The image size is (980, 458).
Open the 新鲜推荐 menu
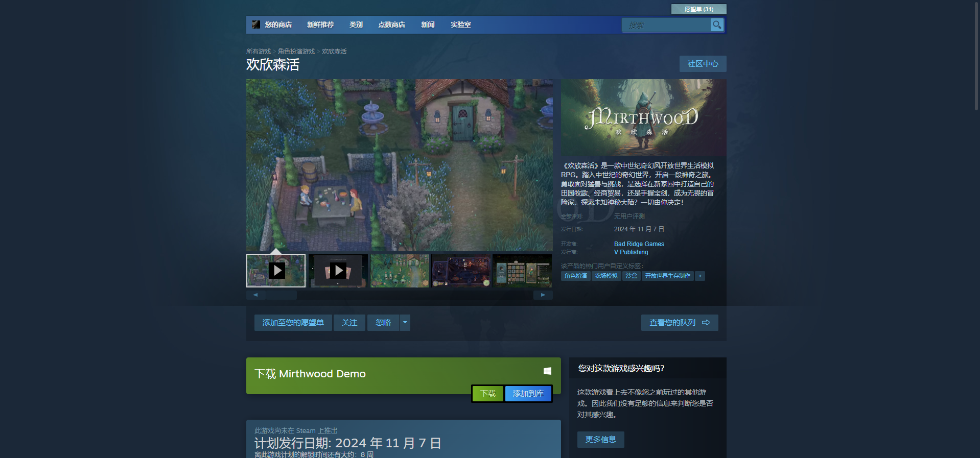pos(320,25)
